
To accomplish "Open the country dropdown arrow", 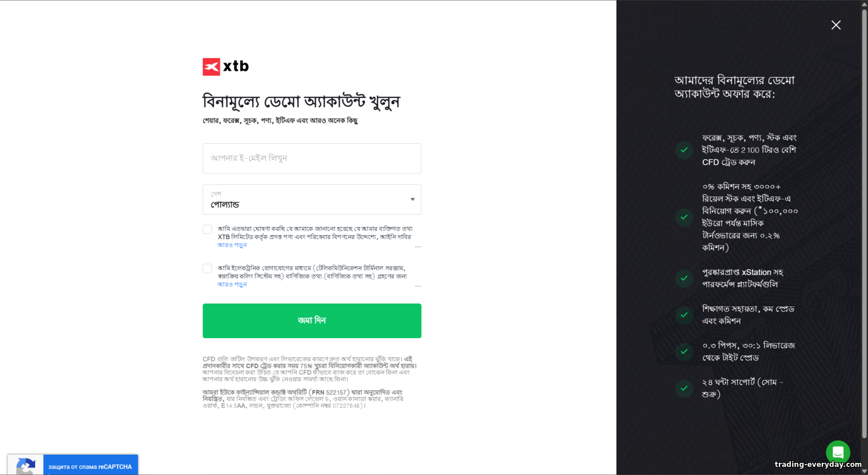I will (x=413, y=199).
